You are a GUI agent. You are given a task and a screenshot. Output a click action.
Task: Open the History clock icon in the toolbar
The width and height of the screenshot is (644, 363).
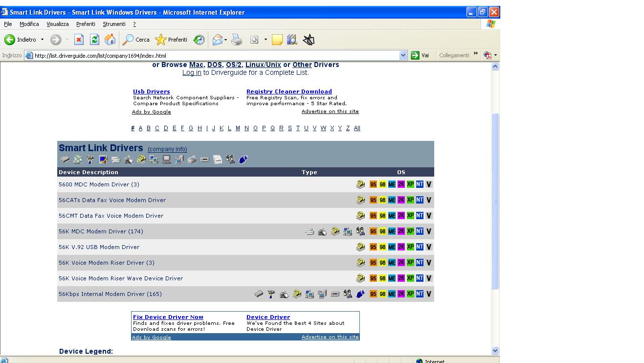pyautogui.click(x=199, y=40)
